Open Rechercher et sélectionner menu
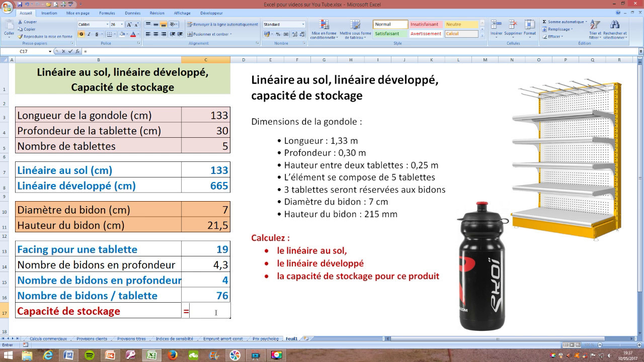The height and width of the screenshot is (362, 644). 615,30
